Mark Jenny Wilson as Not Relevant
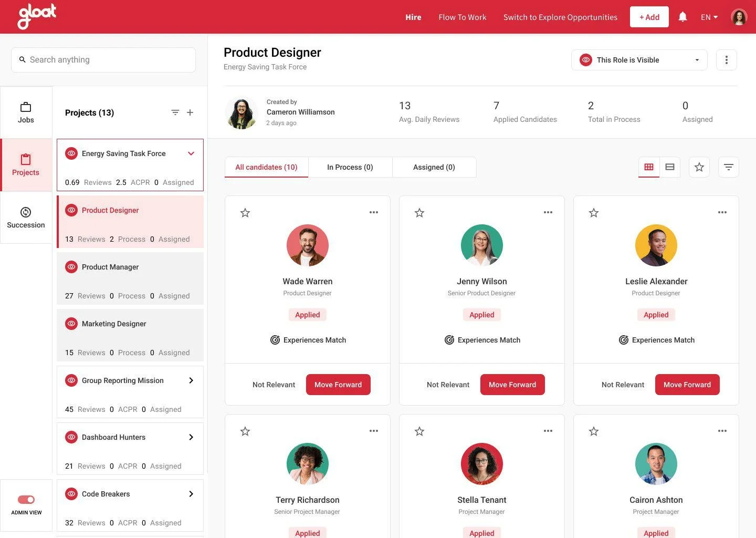This screenshot has height=538, width=756. (x=448, y=385)
